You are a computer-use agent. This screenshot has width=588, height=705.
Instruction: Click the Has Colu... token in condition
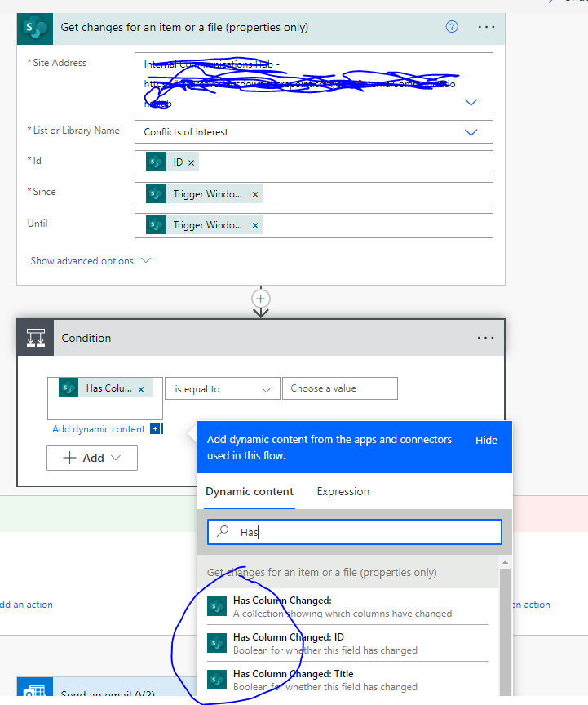[106, 388]
